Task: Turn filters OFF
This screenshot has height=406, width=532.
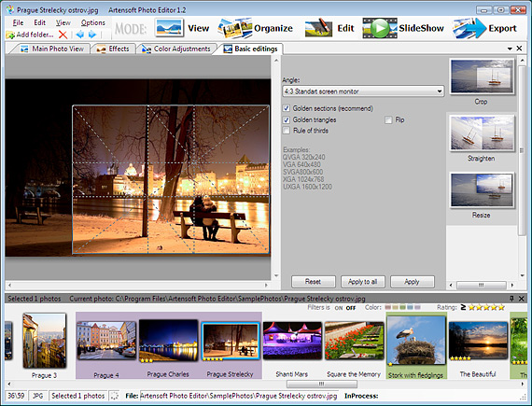Action: tap(351, 308)
